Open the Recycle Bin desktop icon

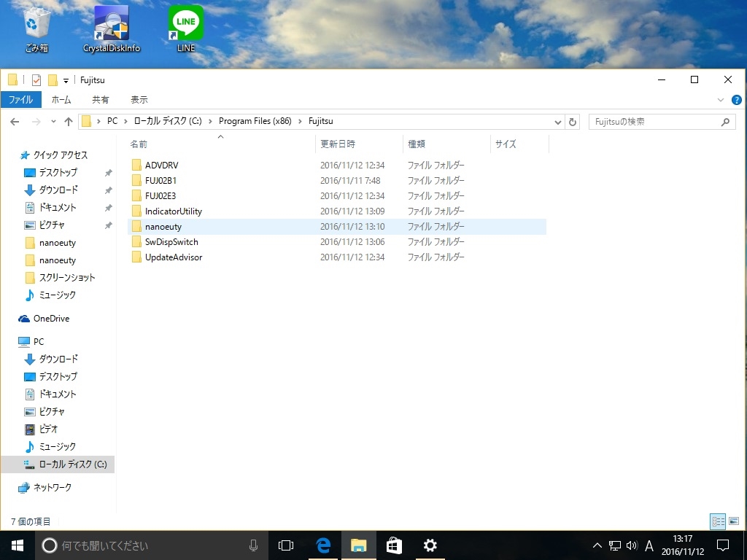[x=36, y=28]
